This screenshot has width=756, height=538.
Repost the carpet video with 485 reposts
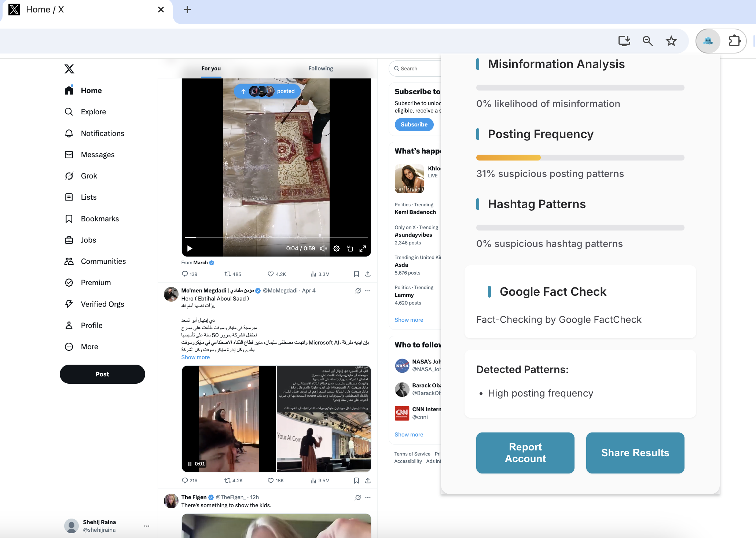228,274
